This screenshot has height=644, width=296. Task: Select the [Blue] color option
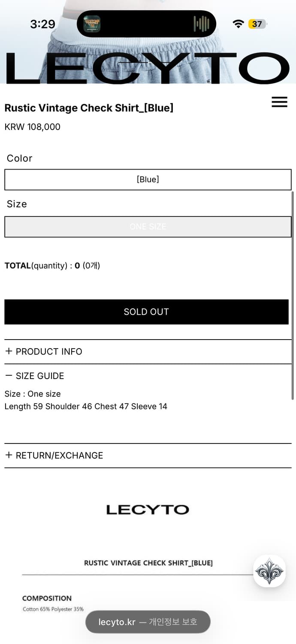click(148, 179)
